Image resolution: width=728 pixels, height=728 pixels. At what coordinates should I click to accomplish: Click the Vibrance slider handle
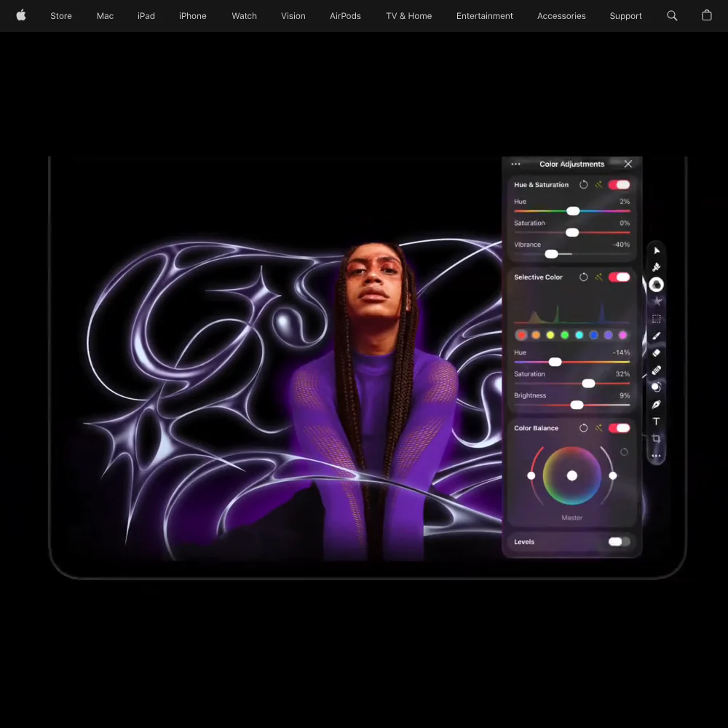coord(552,254)
